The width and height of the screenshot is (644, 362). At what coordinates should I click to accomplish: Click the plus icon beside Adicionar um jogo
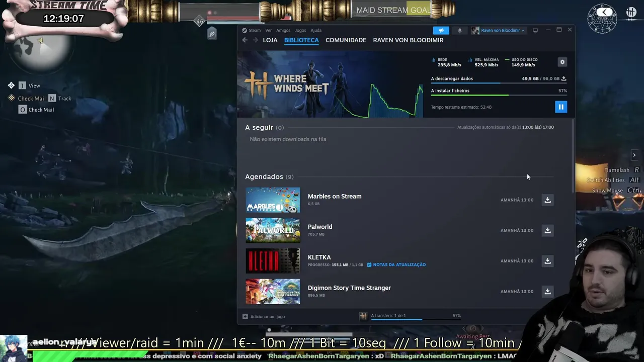pos(245,316)
